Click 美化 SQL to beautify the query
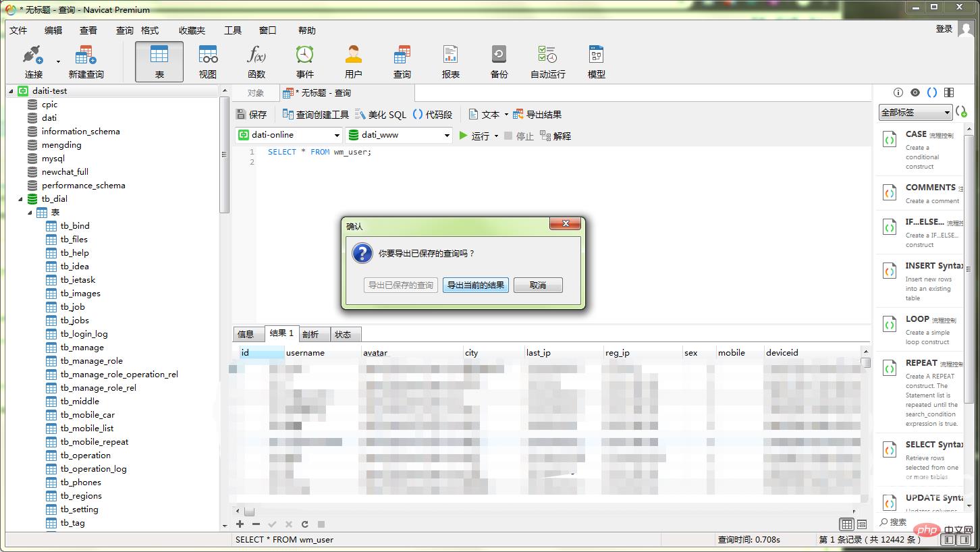This screenshot has width=980, height=552. (x=381, y=115)
